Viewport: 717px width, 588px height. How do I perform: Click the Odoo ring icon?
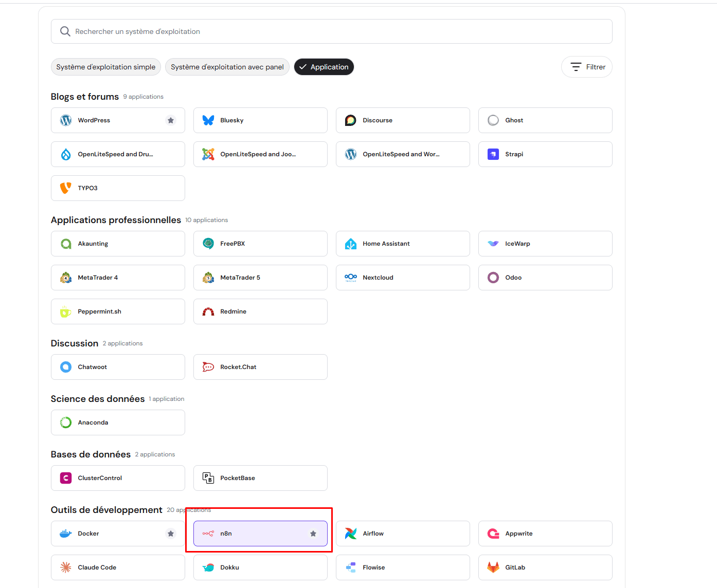[493, 278]
